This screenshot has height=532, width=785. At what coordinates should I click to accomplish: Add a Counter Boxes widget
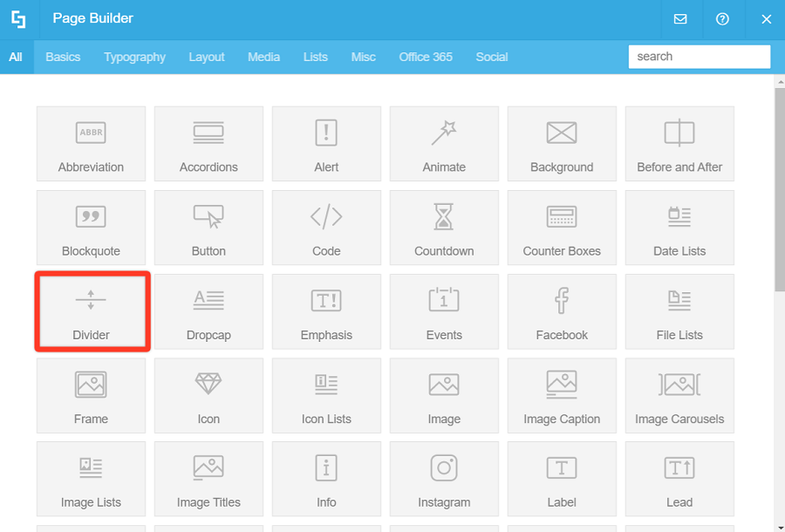click(x=562, y=228)
